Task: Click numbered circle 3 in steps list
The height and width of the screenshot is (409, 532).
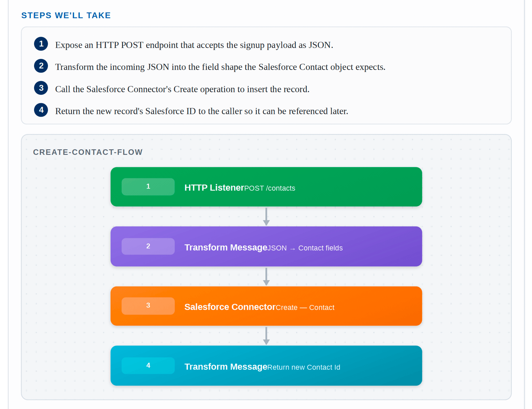Action: [x=41, y=88]
